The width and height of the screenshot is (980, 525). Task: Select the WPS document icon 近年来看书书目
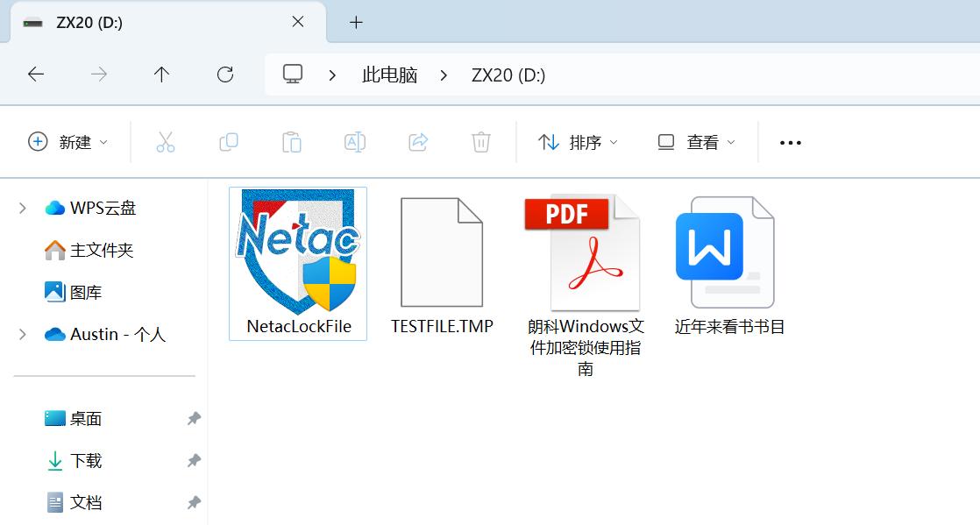(727, 252)
